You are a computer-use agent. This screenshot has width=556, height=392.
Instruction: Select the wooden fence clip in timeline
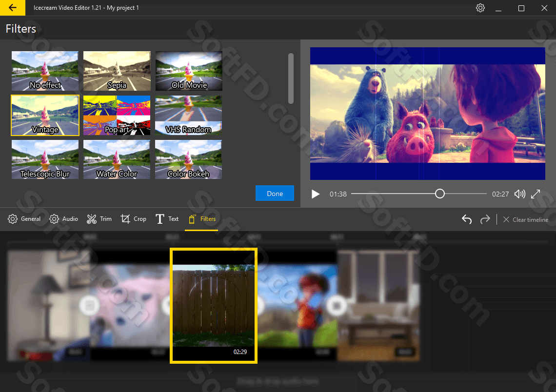[x=214, y=306]
